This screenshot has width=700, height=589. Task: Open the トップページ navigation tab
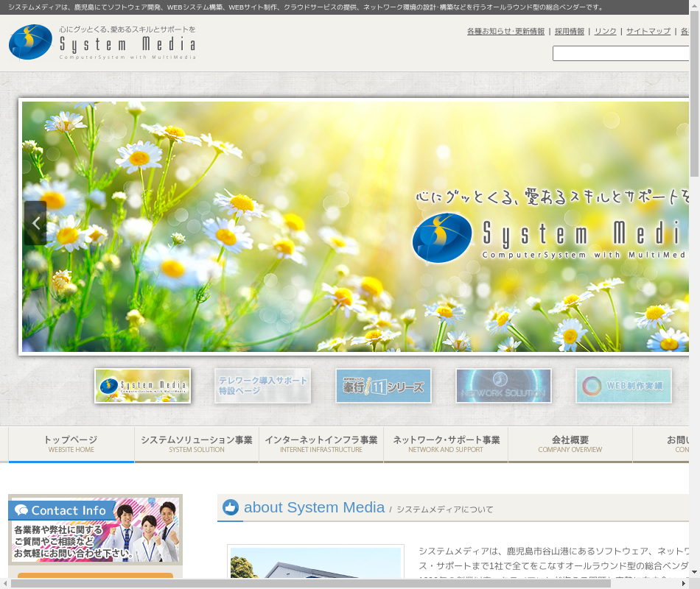[71, 444]
